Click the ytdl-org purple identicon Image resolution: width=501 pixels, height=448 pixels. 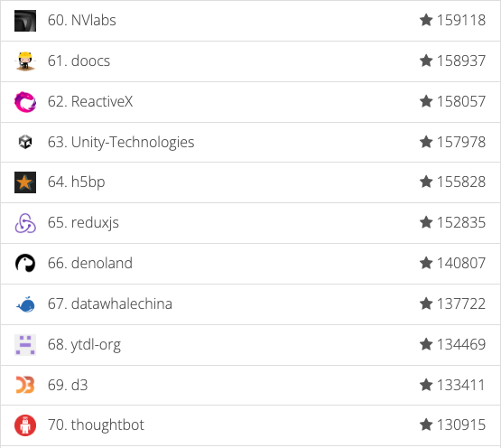coord(25,345)
